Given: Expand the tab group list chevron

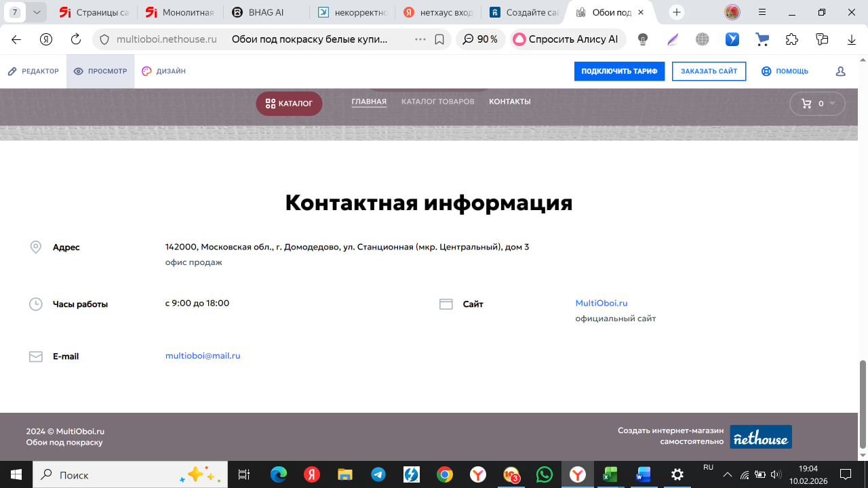Looking at the screenshot, I should click(x=37, y=12).
